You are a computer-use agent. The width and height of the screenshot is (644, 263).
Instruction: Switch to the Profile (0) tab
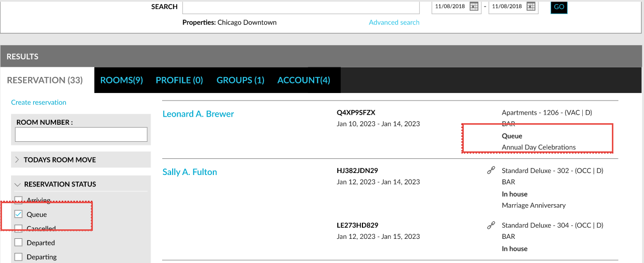pyautogui.click(x=179, y=80)
